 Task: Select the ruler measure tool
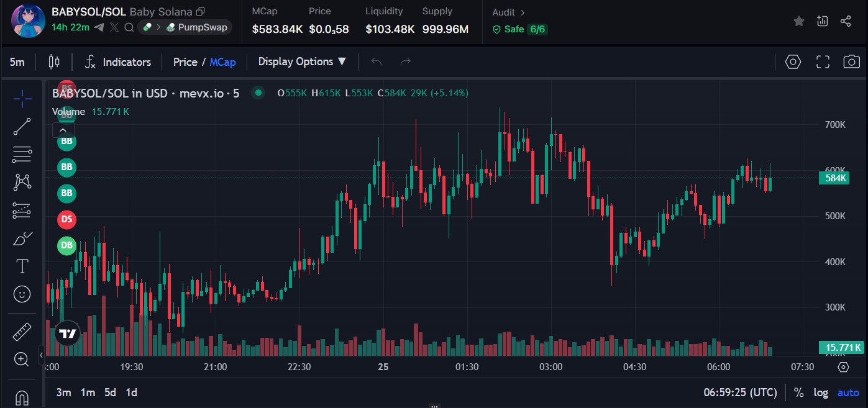(22, 332)
